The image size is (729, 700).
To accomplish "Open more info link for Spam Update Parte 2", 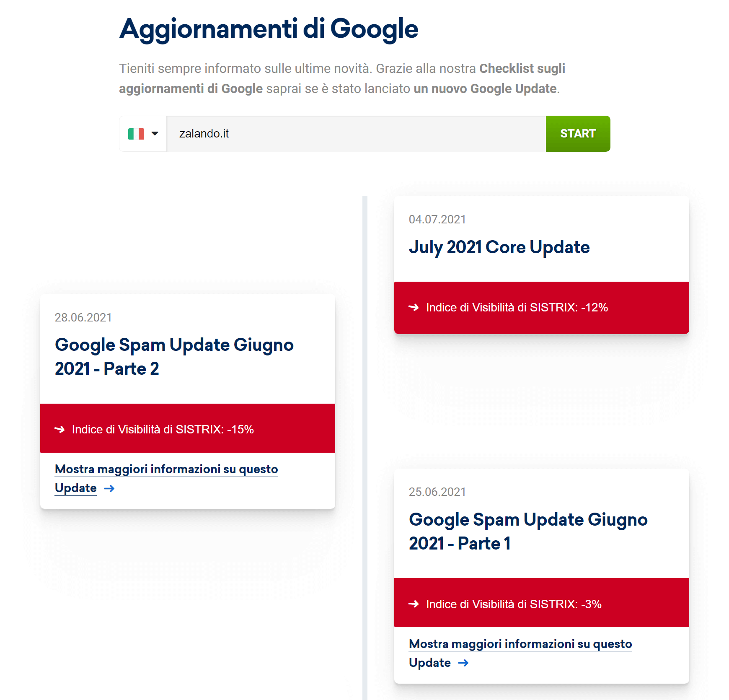I will [166, 469].
